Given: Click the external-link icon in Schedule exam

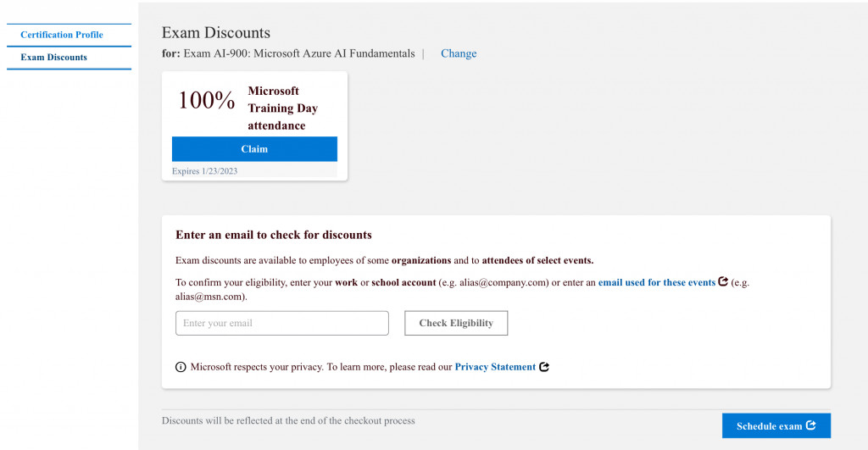Looking at the screenshot, I should click(811, 425).
